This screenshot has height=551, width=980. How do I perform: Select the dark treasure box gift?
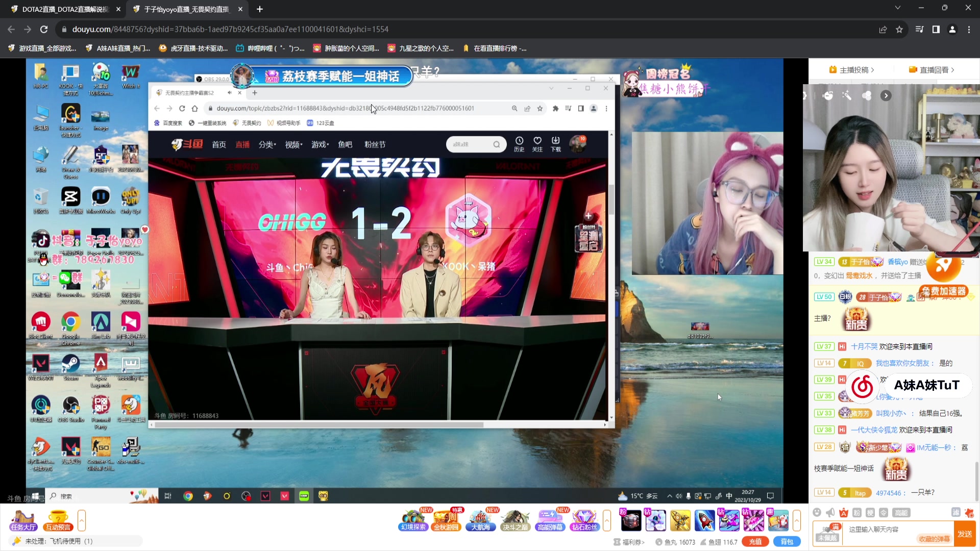pos(631,520)
